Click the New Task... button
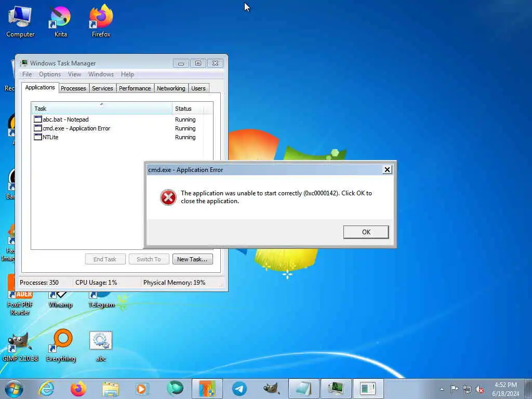The width and height of the screenshot is (532, 399). 192,259
